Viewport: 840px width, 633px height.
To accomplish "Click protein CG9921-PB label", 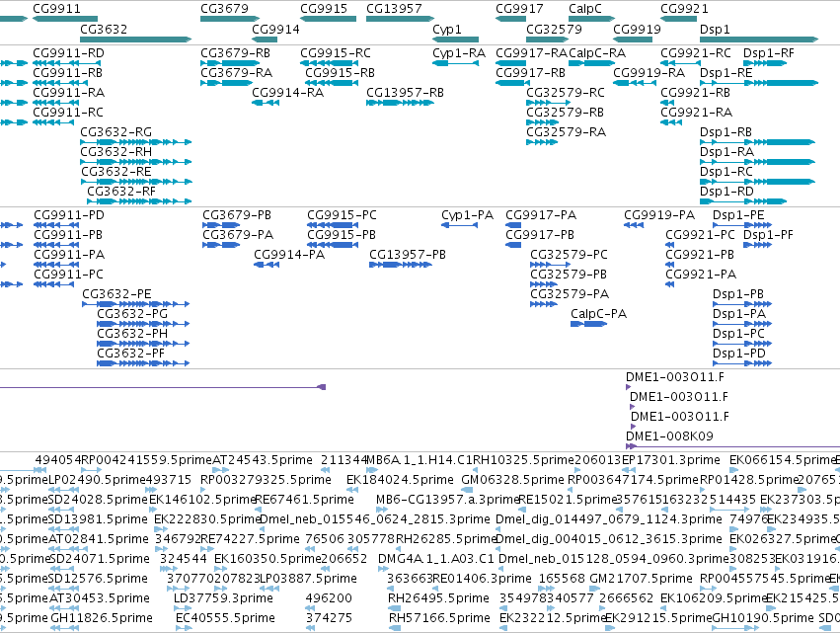I will tap(700, 254).
